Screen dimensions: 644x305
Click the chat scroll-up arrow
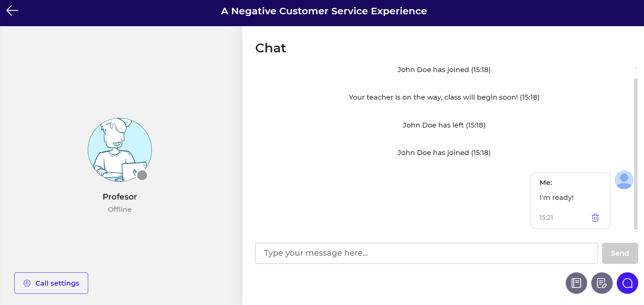pyautogui.click(x=635, y=68)
